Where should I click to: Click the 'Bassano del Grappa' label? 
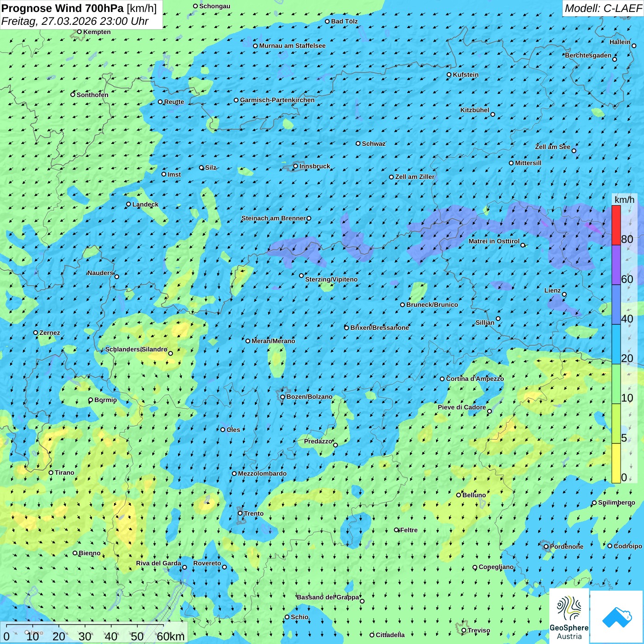coord(328,597)
